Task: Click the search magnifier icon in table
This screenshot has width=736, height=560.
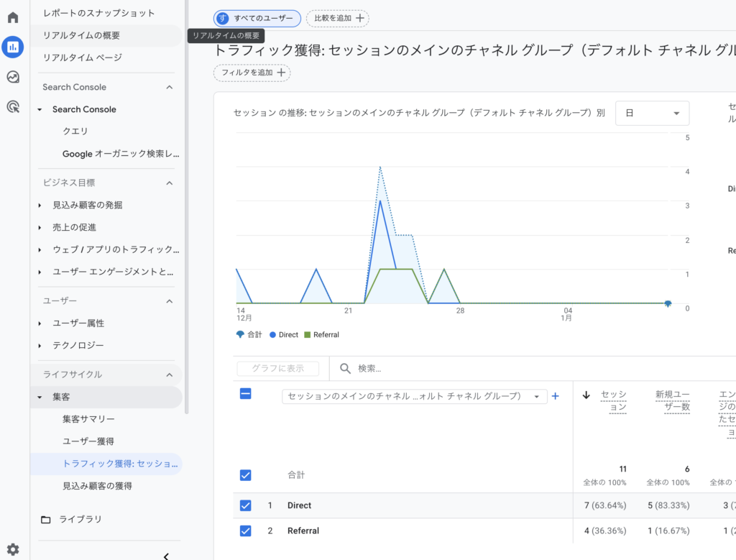Action: (x=345, y=368)
